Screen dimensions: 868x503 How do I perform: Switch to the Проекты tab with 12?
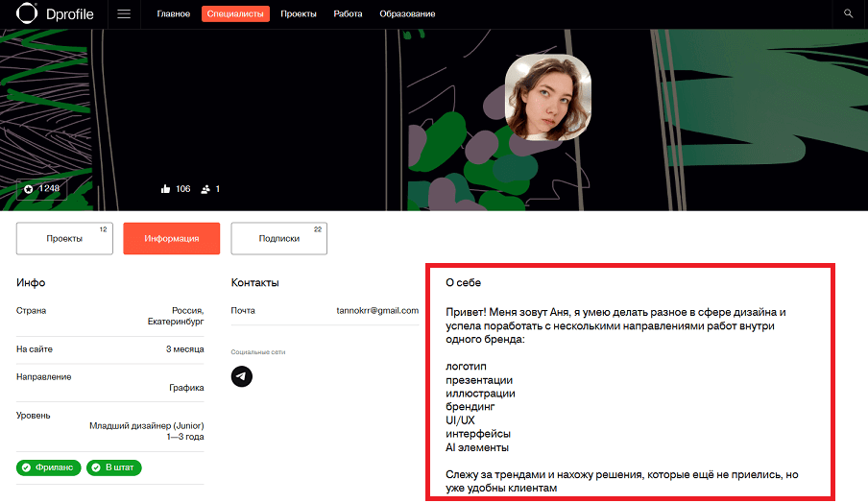click(64, 238)
